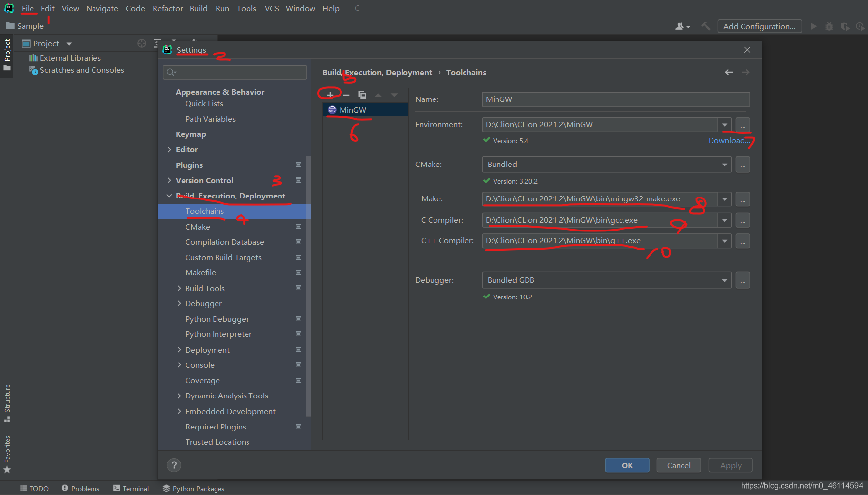The height and width of the screenshot is (495, 868).
Task: Click the settings search field
Action: [235, 72]
